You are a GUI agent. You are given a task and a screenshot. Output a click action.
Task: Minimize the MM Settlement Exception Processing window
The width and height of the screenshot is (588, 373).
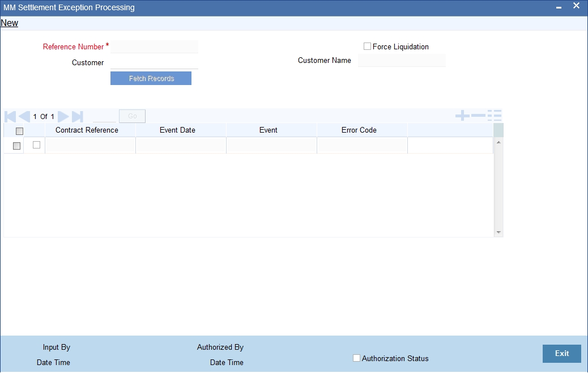[559, 7]
